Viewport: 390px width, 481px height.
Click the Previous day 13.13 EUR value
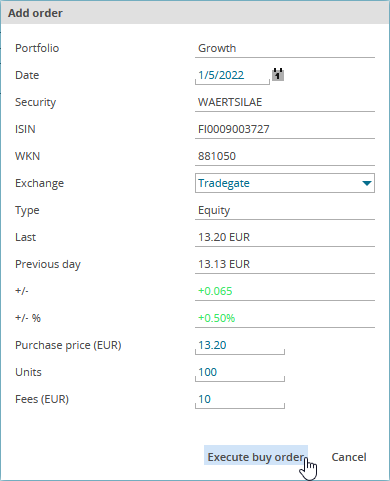click(x=224, y=264)
